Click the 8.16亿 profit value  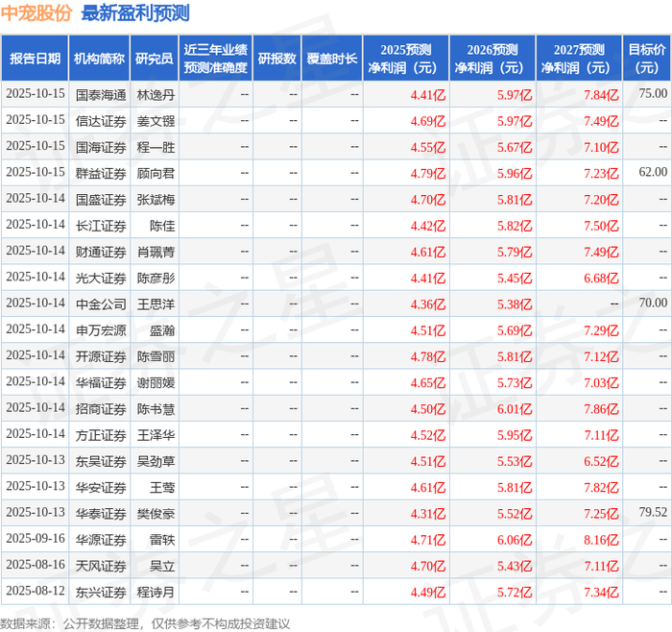click(601, 540)
